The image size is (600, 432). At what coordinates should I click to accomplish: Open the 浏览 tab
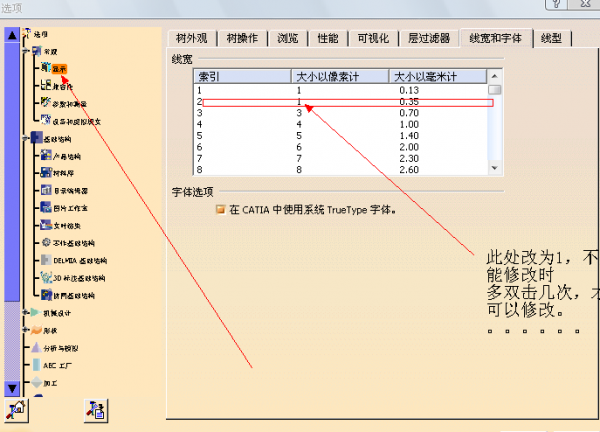coord(288,38)
